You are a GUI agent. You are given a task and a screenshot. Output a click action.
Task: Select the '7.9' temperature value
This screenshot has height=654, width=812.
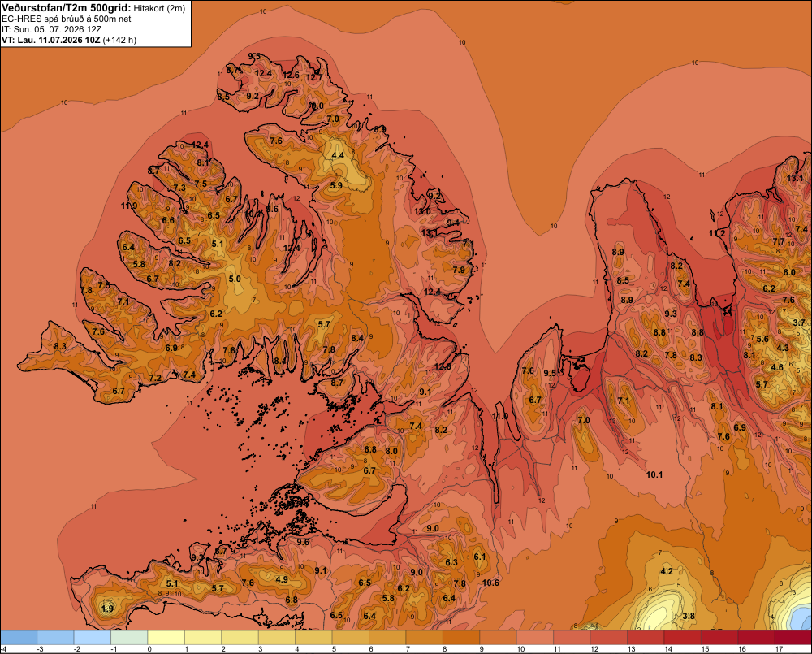459,270
